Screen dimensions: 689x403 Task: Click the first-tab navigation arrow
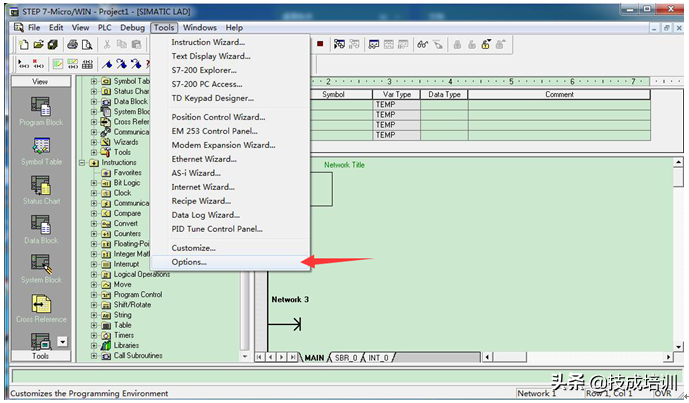tap(259, 357)
